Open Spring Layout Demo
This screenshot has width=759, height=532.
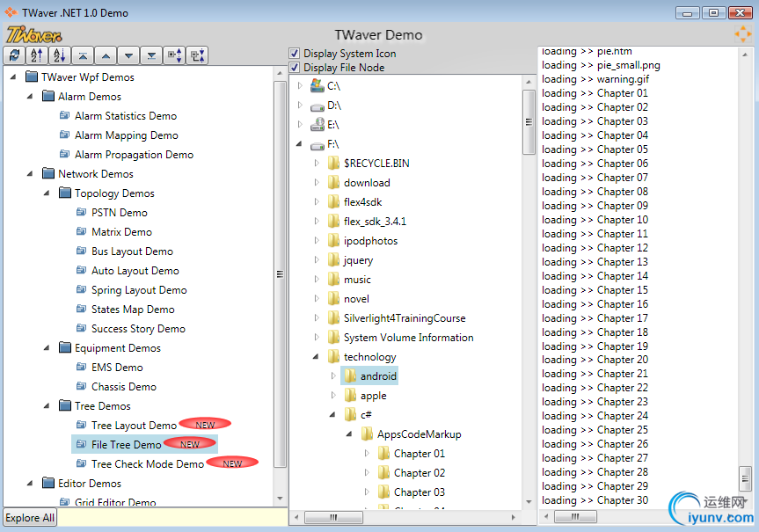(139, 290)
